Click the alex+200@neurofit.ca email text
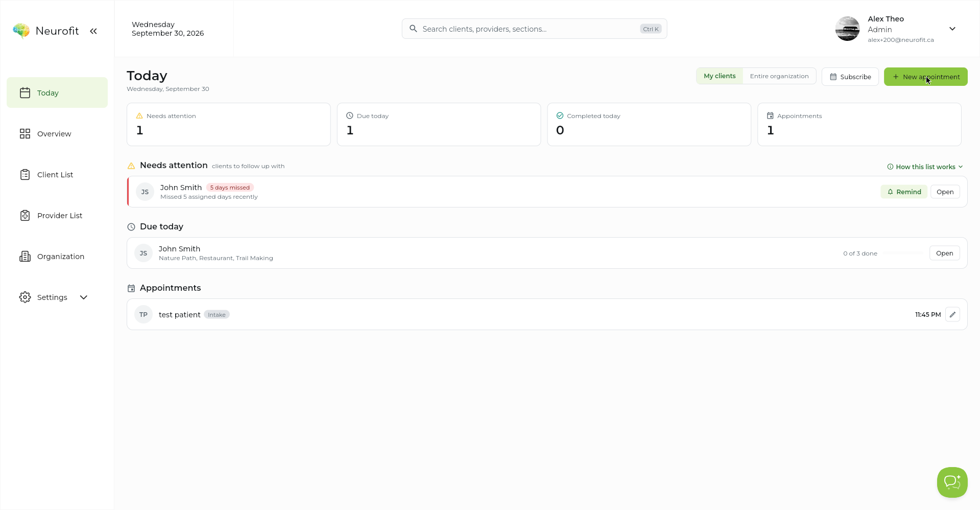This screenshot has width=980, height=510. tap(900, 40)
